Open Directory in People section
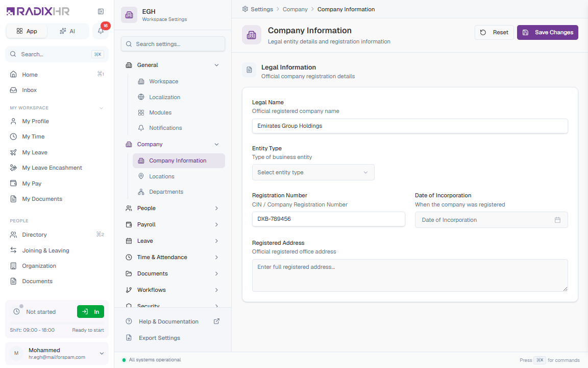The image size is (588, 368). [57, 235]
